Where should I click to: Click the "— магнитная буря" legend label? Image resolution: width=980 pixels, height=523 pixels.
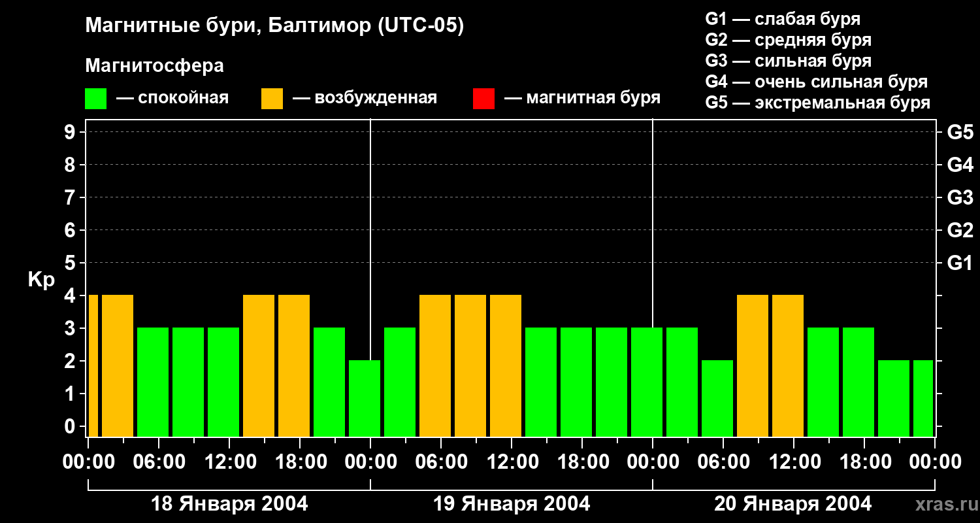[x=582, y=98]
